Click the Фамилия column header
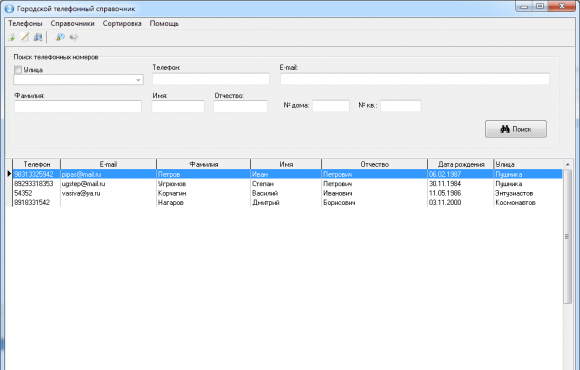Viewport: 580px width, 370px height. 203,164
